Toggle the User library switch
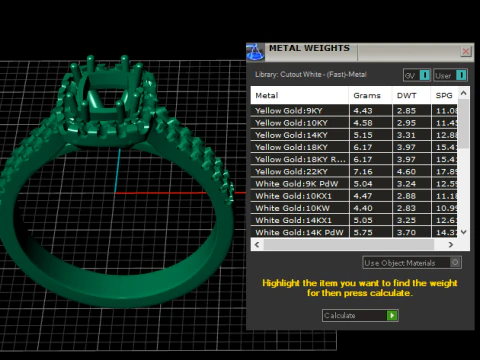This screenshot has width=480, height=360. click(x=461, y=75)
